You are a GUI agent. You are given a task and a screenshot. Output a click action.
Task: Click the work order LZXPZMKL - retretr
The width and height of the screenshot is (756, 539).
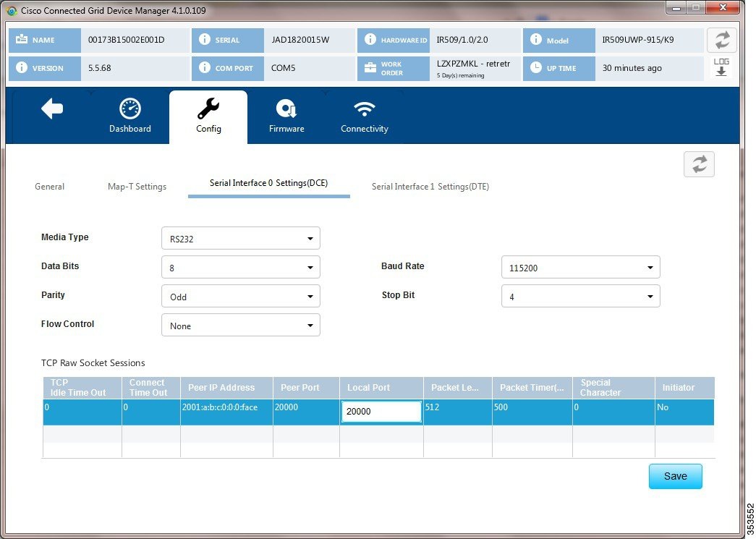473,64
